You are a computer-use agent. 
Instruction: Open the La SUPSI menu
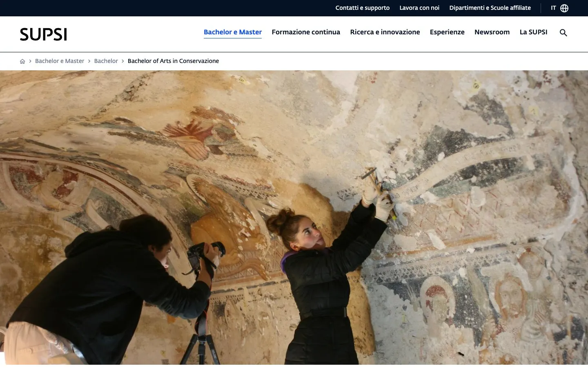click(x=533, y=32)
